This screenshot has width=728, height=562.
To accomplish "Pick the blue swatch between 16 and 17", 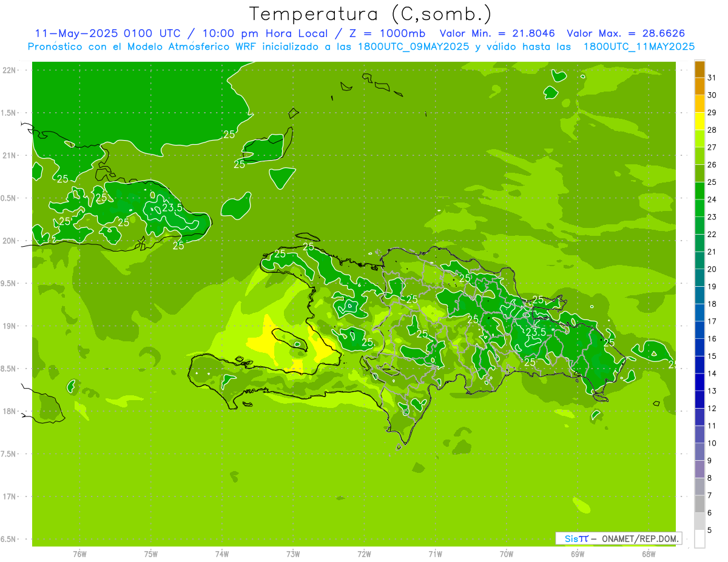I will 699,330.
